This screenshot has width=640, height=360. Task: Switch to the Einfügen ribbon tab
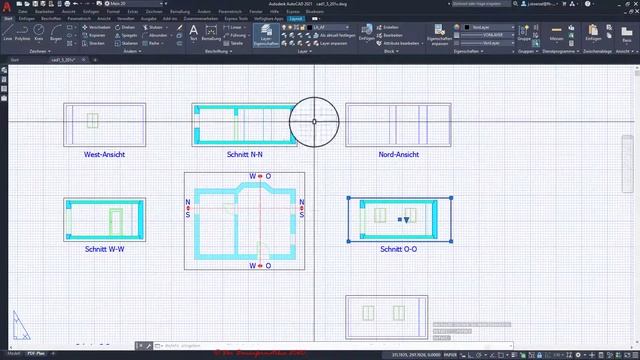click(27, 19)
